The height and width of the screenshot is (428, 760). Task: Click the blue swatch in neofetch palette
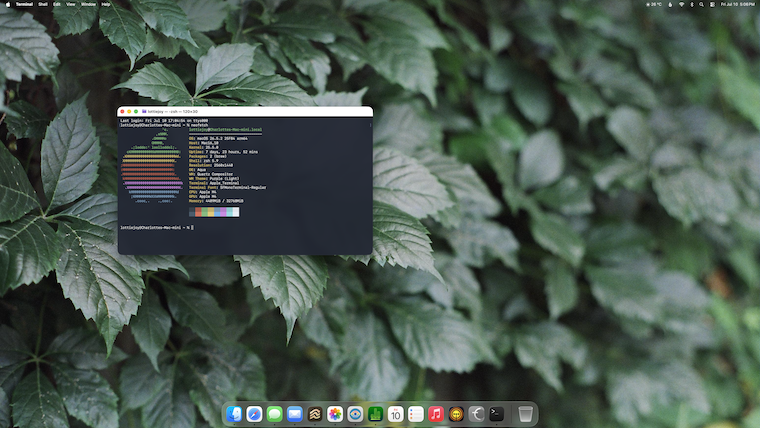(x=217, y=212)
